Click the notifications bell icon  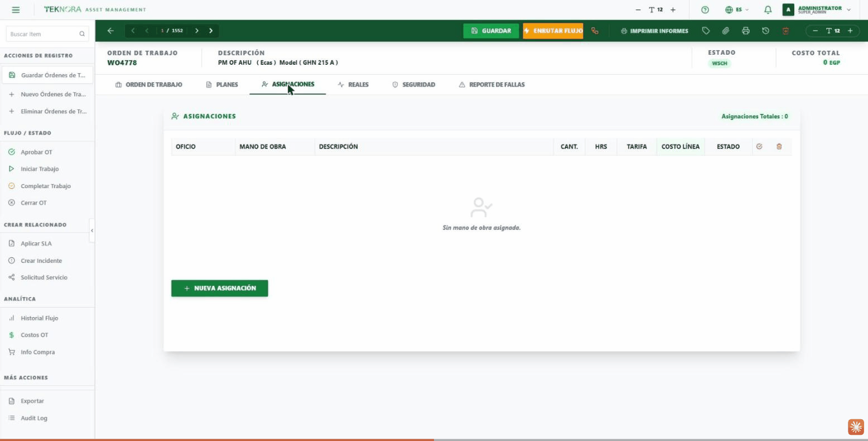point(768,9)
